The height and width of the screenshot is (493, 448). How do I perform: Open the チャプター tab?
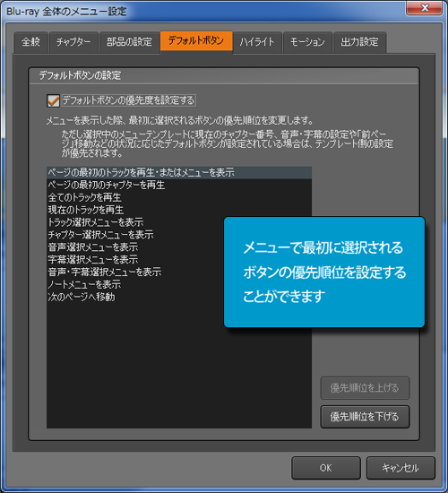coord(73,42)
